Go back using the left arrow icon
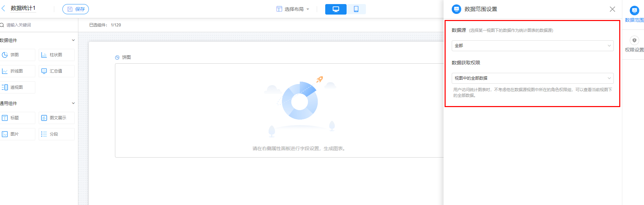This screenshot has height=205, width=644. coord(3,8)
